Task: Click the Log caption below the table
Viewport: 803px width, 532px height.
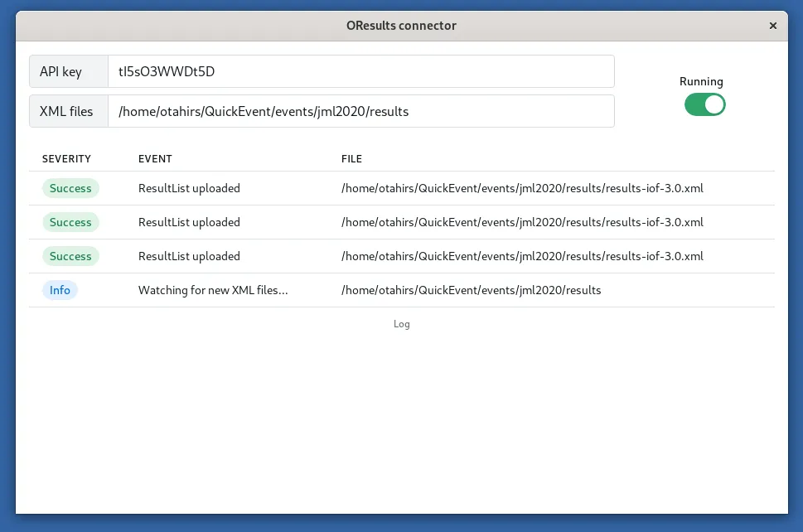Action: (401, 324)
